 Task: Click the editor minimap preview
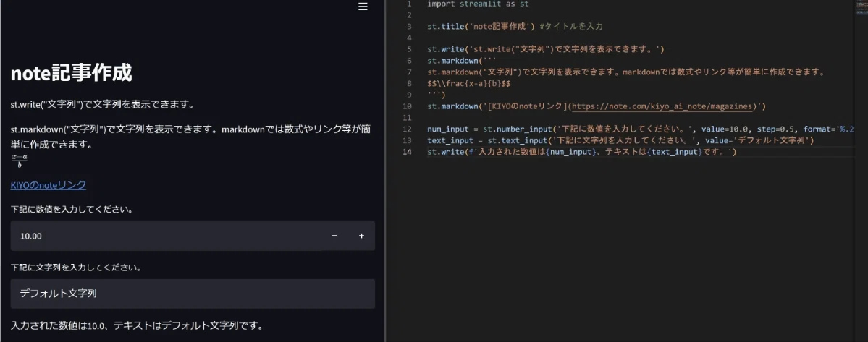pos(861,7)
